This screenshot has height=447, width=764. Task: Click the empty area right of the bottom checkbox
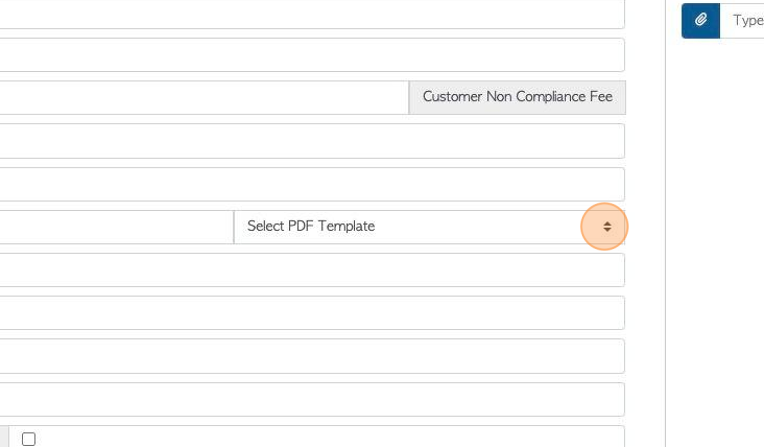(331, 437)
